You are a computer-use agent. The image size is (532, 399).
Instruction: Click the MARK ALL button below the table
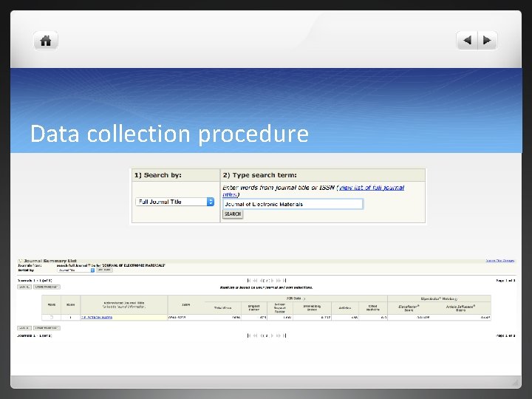pyautogui.click(x=24, y=328)
